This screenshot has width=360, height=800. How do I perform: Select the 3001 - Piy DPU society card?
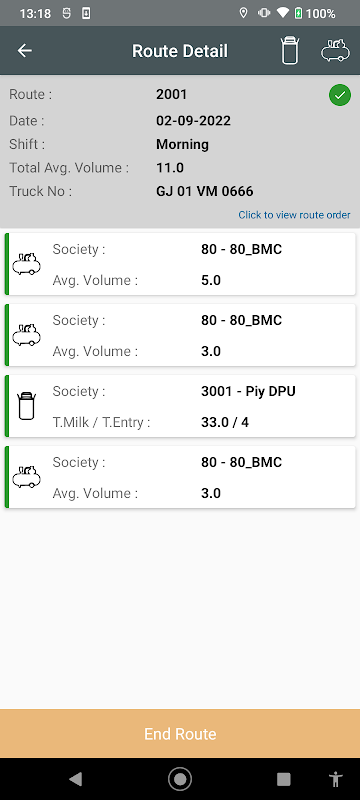[180, 406]
